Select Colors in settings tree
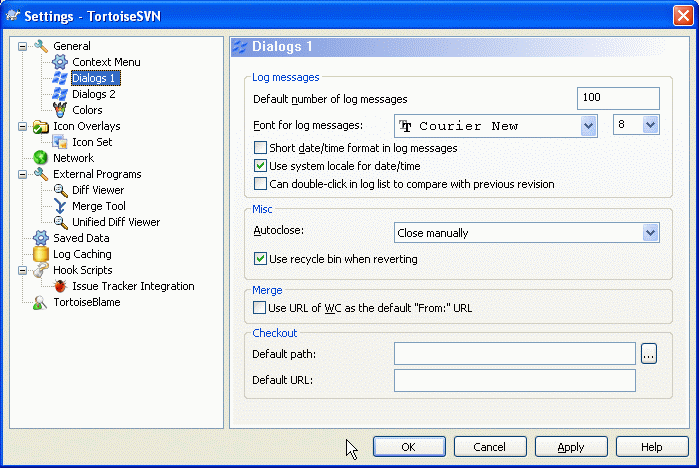Screen dimensions: 699x468 [x=87, y=110]
